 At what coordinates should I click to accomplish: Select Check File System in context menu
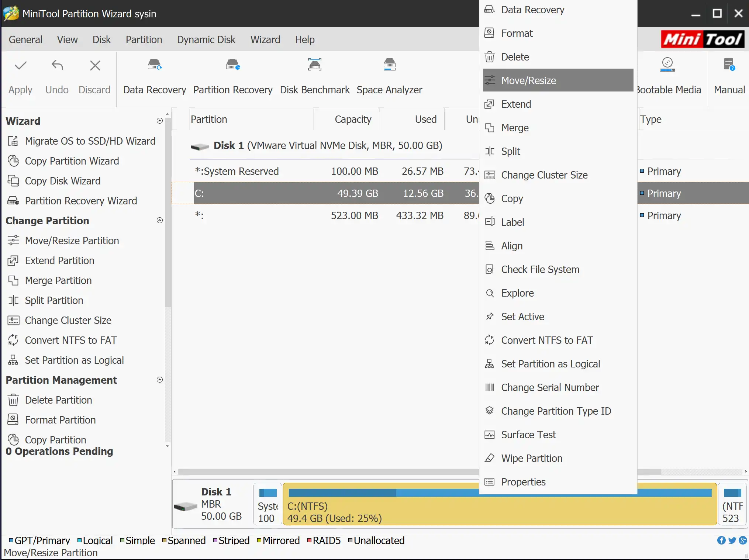point(558,269)
